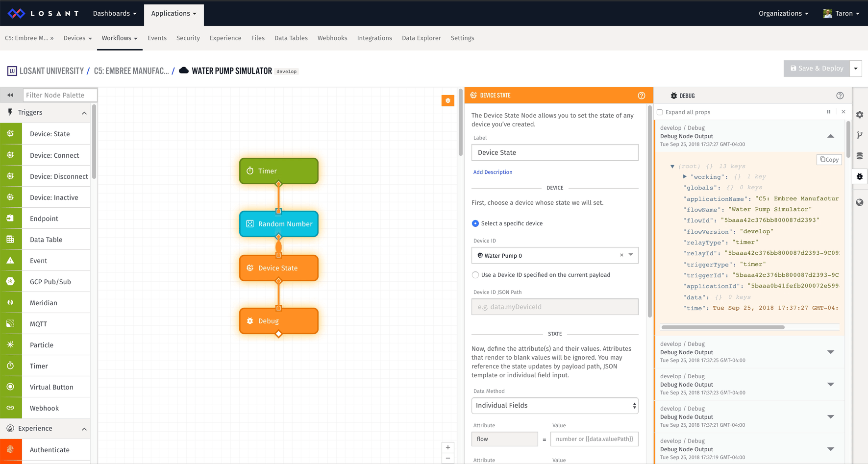Open the Data Explorer tab
868x464 pixels.
coord(422,38)
